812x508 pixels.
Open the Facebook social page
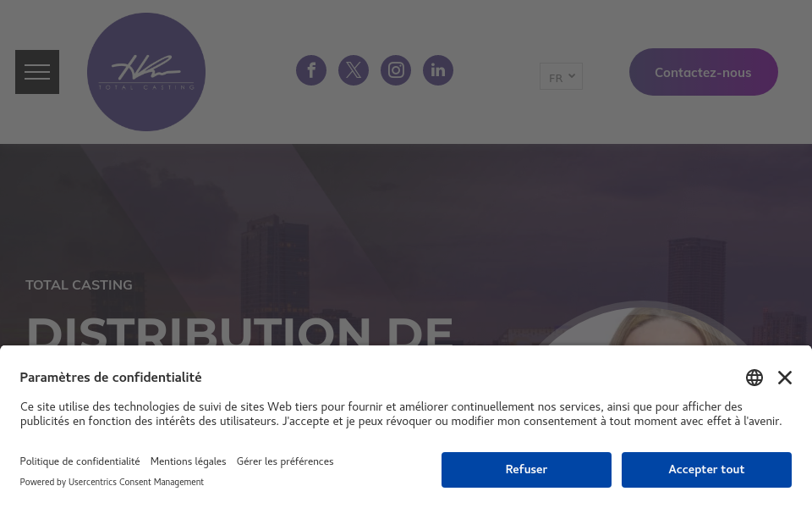(311, 70)
